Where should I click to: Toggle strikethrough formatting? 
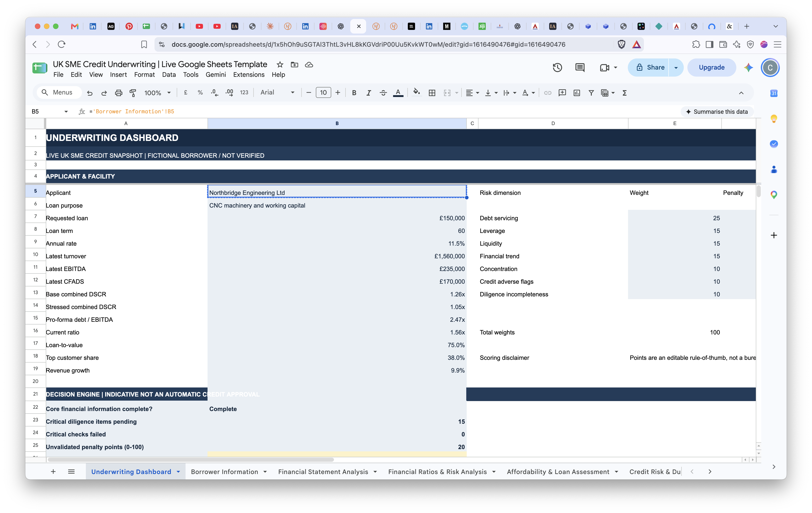click(x=383, y=93)
